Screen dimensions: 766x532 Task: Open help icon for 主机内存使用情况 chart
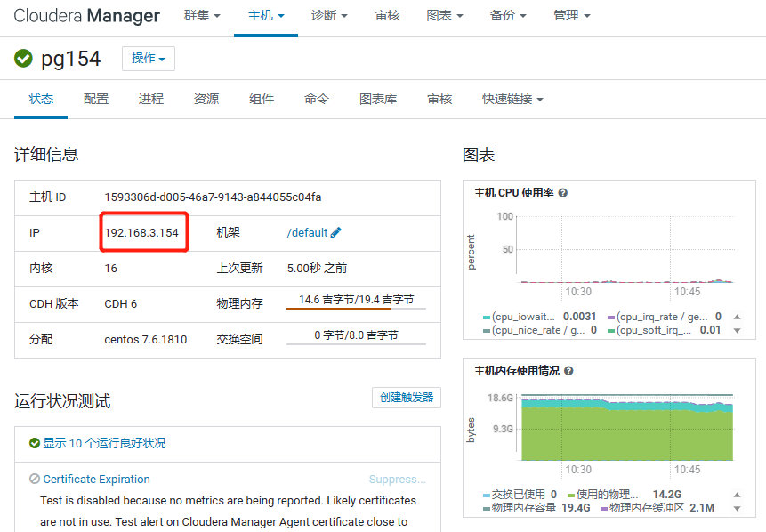(x=568, y=371)
